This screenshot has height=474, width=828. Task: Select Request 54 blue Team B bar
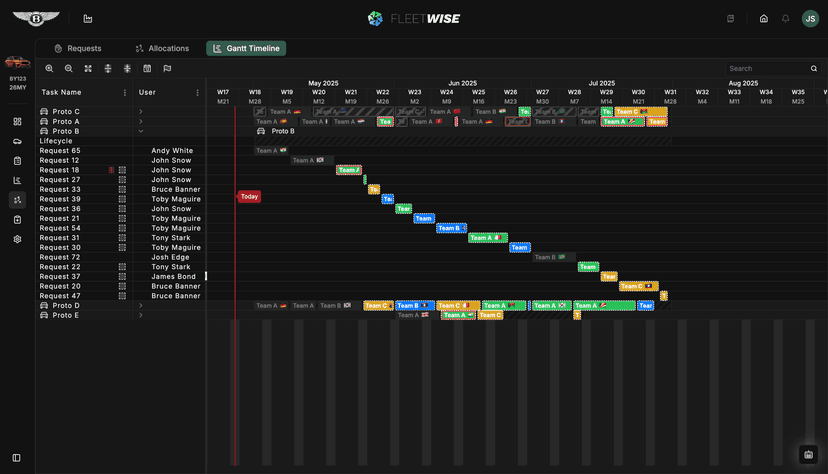(451, 228)
